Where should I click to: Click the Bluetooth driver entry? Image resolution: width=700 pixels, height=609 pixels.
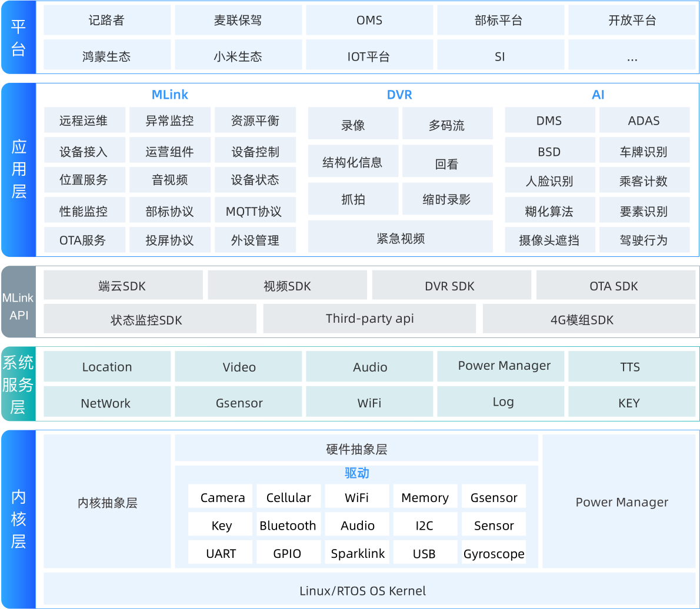pos(288,525)
